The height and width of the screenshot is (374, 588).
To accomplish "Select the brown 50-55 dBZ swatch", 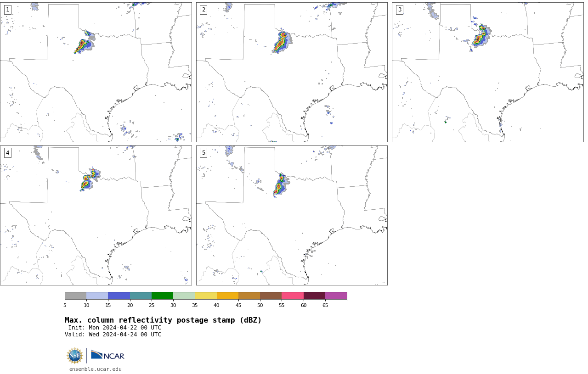I will [x=271, y=296].
